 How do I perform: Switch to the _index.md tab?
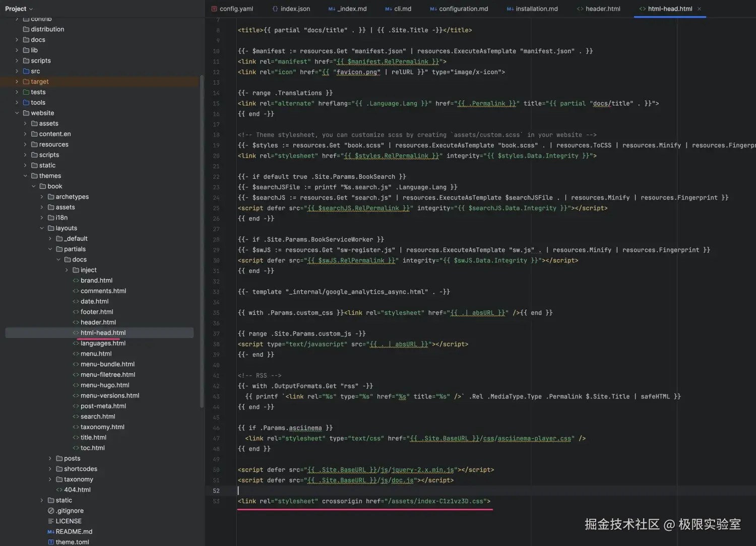pyautogui.click(x=347, y=9)
